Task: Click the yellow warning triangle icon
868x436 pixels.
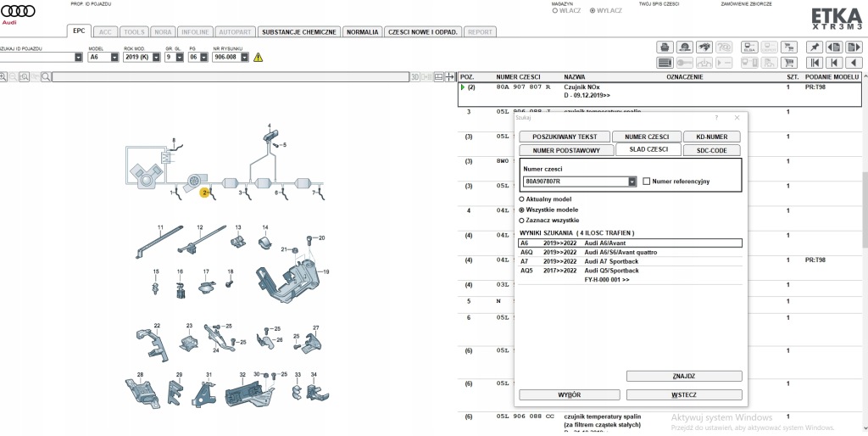Action: [x=258, y=58]
